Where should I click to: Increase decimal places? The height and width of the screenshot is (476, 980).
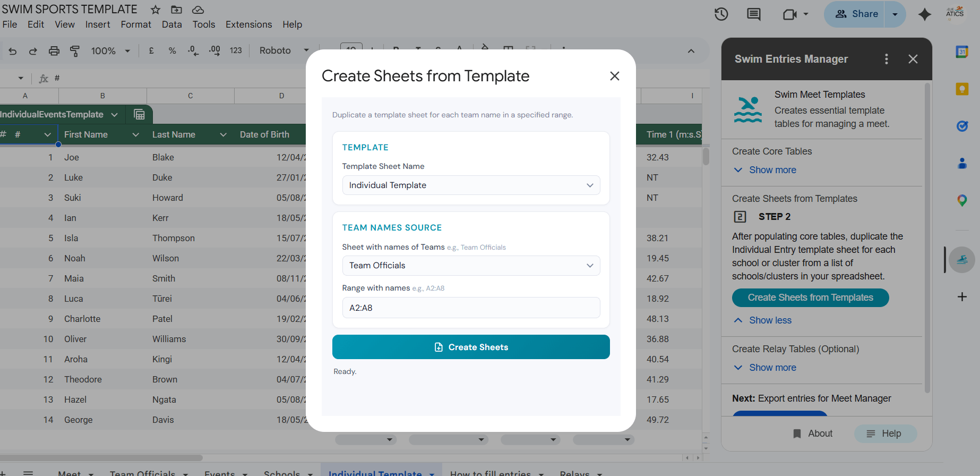click(x=214, y=50)
